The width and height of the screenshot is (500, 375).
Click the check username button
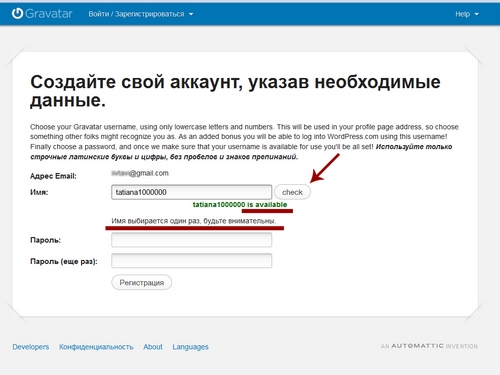[292, 192]
